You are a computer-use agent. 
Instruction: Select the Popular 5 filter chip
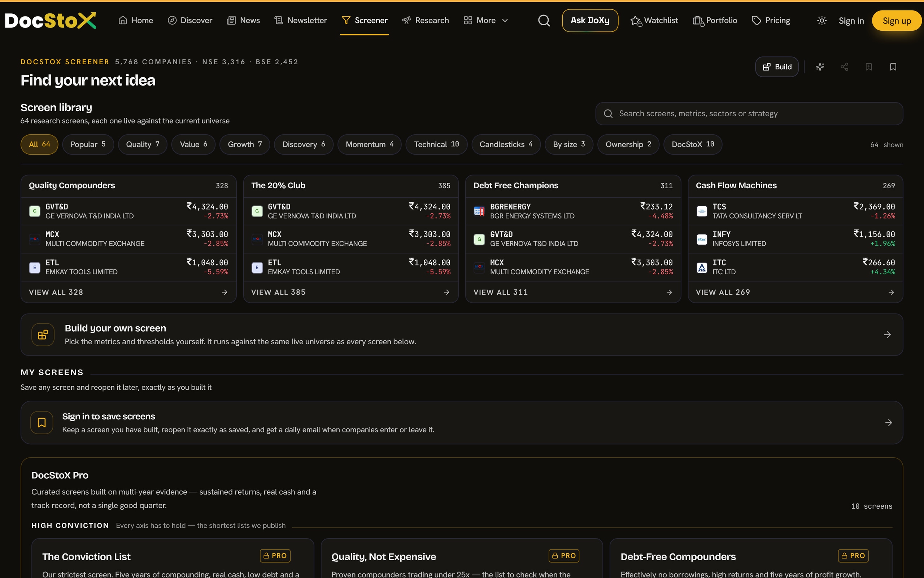88,144
